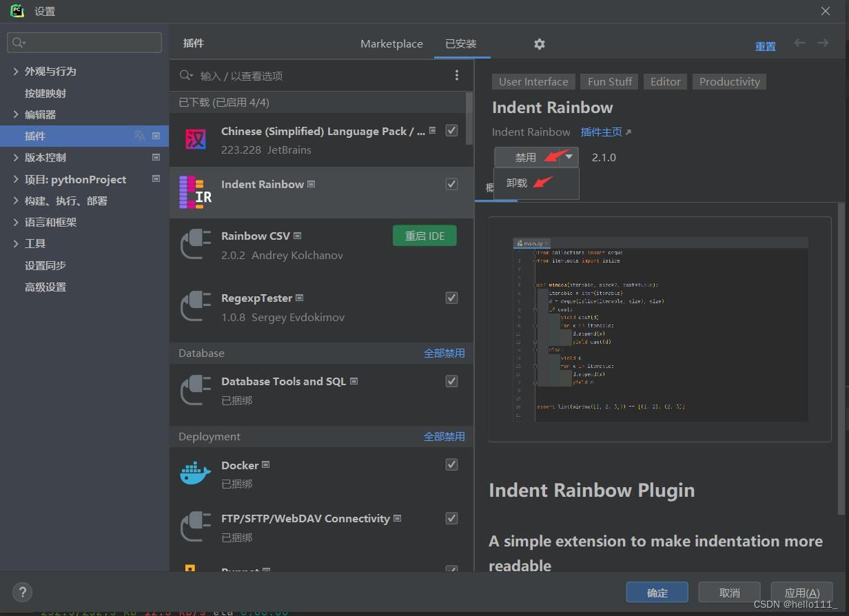Click the forward arrow navigation icon

(x=823, y=43)
